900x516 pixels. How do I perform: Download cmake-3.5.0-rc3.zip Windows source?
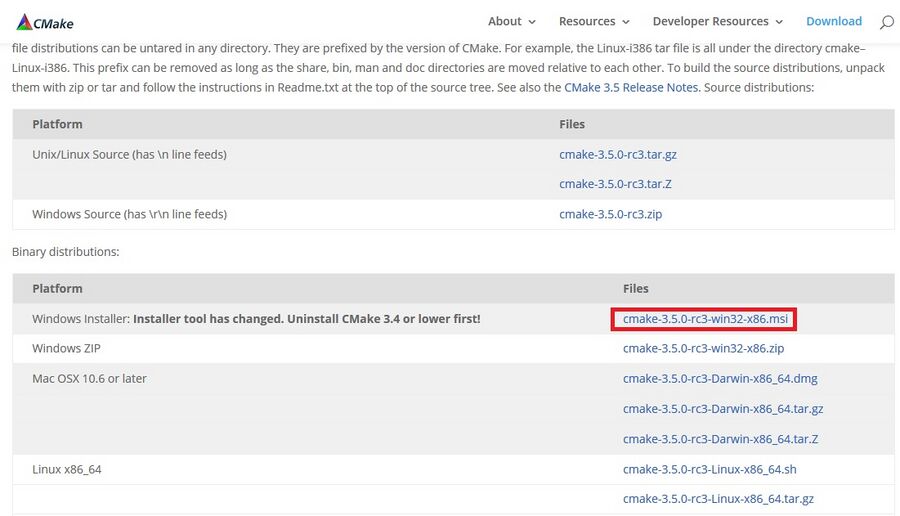click(x=610, y=214)
